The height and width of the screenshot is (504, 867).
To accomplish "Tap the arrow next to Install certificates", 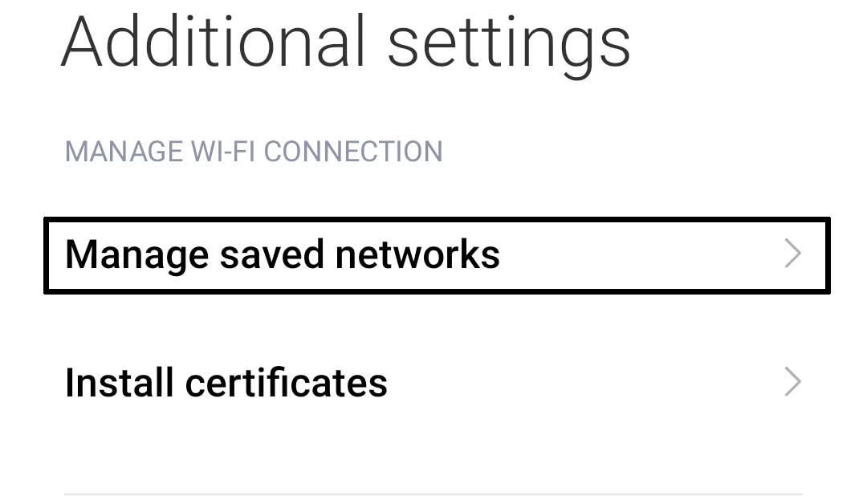I will tap(792, 383).
